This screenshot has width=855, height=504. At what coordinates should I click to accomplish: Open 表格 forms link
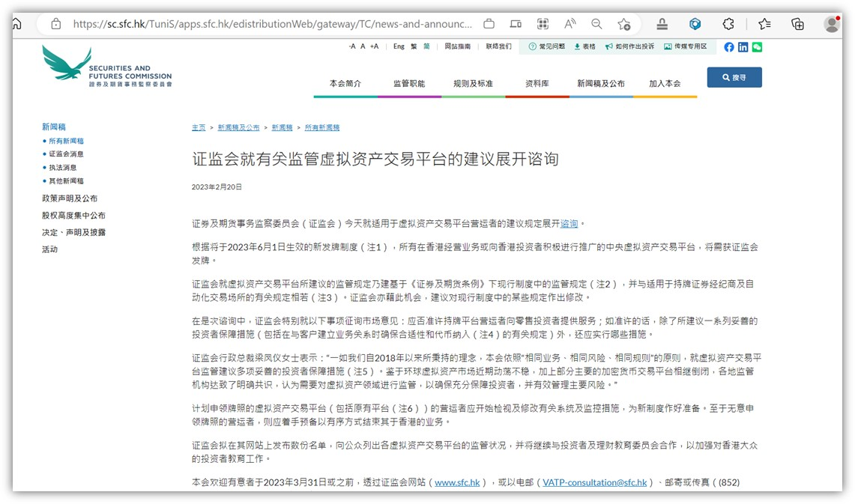pos(584,46)
